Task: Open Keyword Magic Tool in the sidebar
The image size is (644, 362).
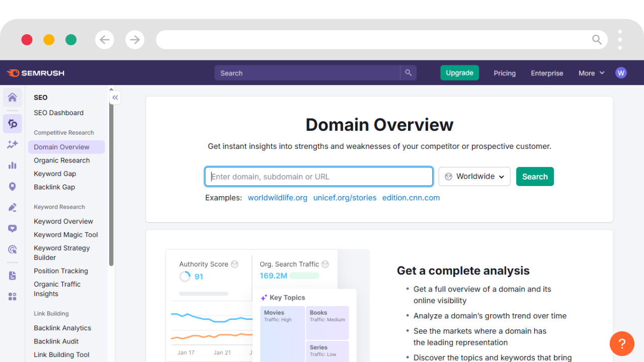Action: click(66, 235)
